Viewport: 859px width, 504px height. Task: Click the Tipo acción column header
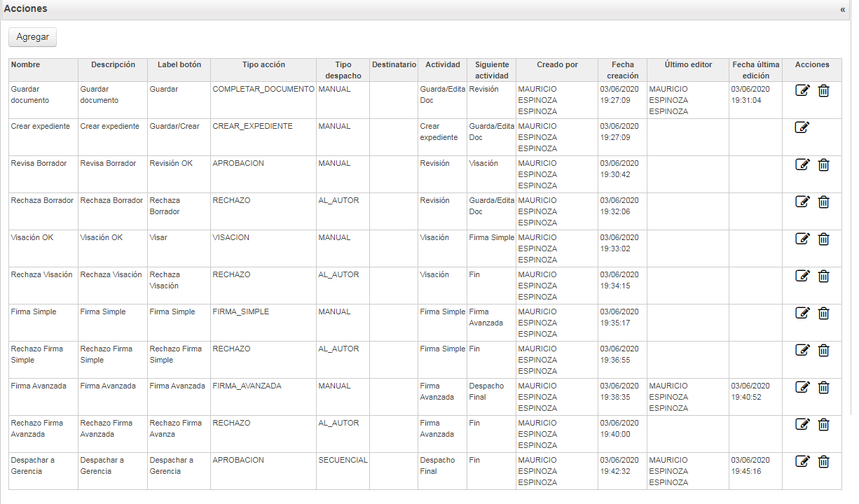click(263, 70)
